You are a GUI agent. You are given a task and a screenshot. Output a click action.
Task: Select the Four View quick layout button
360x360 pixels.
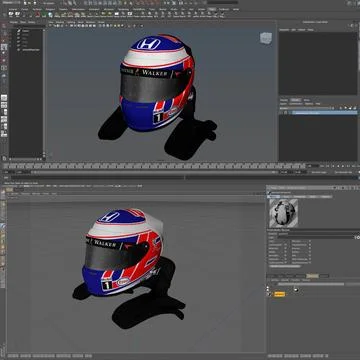pyautogui.click(x=4, y=105)
